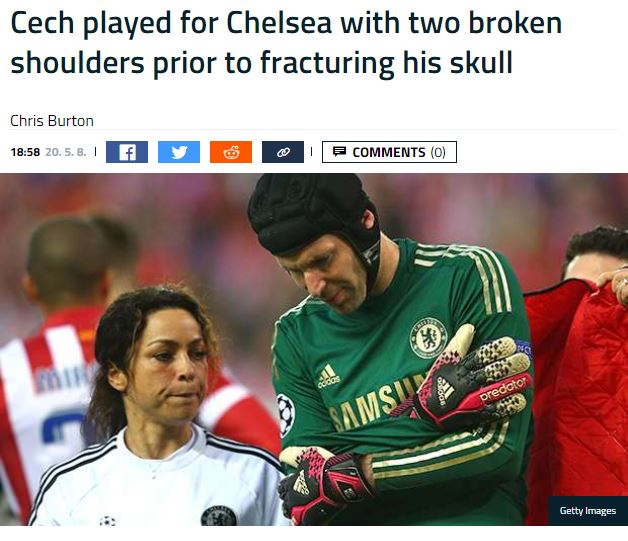Click the Chelsea crest on the white shirt
The height and width of the screenshot is (541, 628).
coord(219,516)
